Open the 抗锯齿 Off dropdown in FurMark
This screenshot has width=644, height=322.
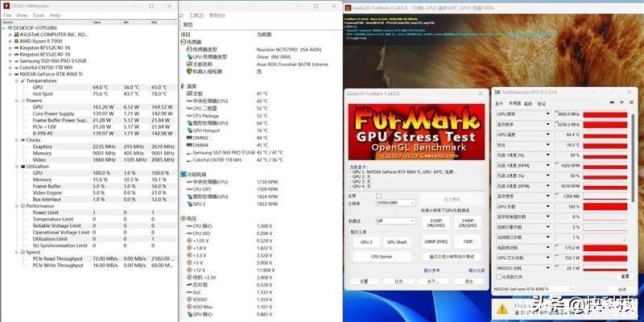(x=396, y=221)
